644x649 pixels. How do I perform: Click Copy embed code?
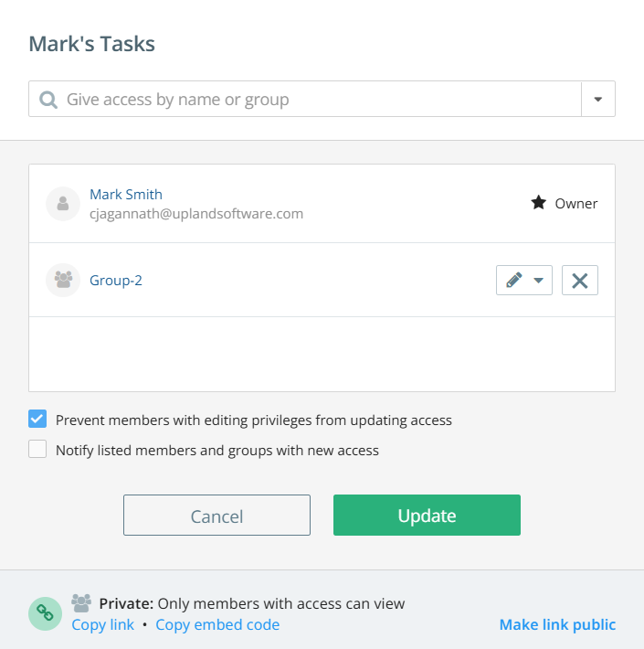[x=217, y=625]
